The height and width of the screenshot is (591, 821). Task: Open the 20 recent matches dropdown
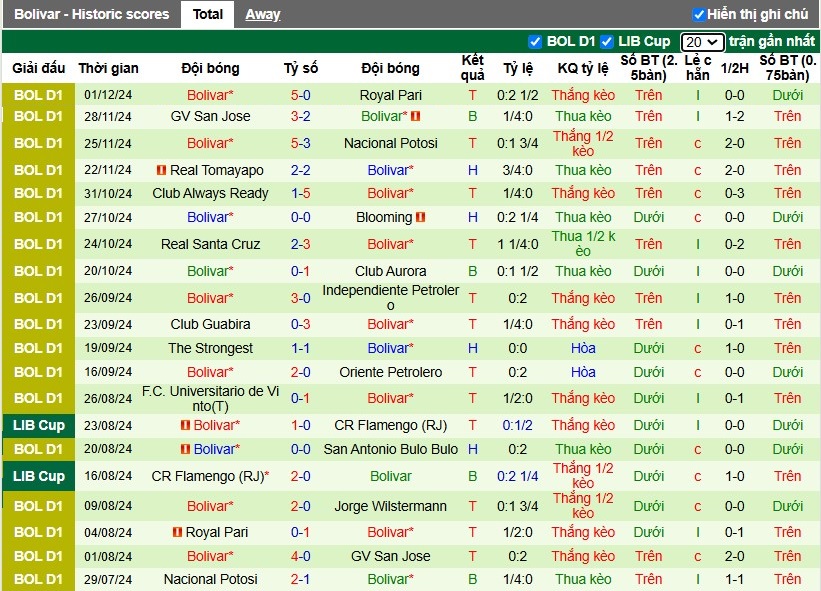click(x=702, y=42)
